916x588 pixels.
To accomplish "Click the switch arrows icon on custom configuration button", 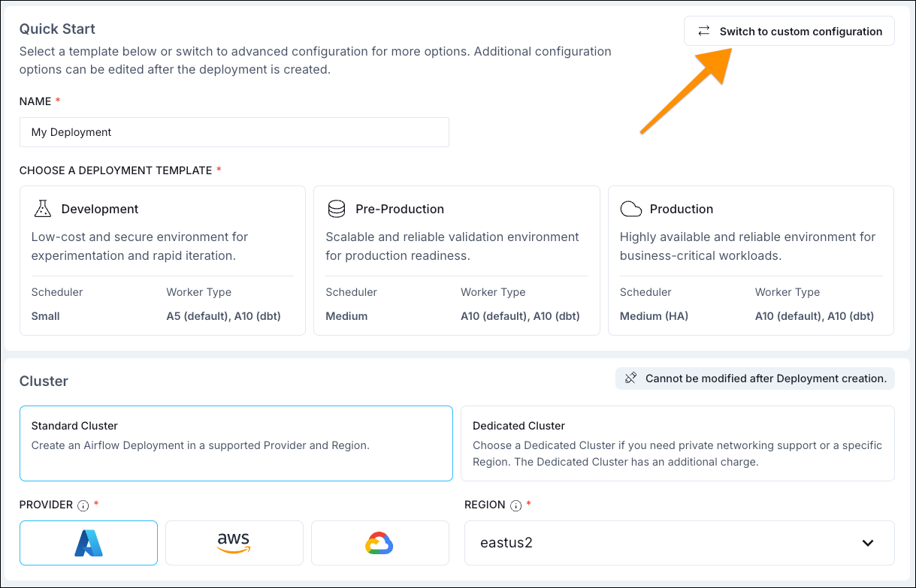I will coord(703,31).
